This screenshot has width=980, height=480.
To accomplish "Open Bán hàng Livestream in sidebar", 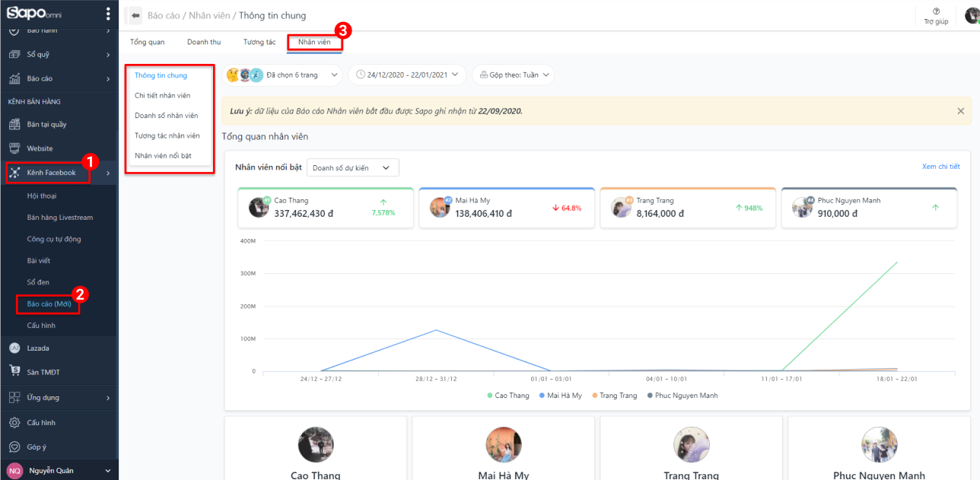I will [x=59, y=218].
